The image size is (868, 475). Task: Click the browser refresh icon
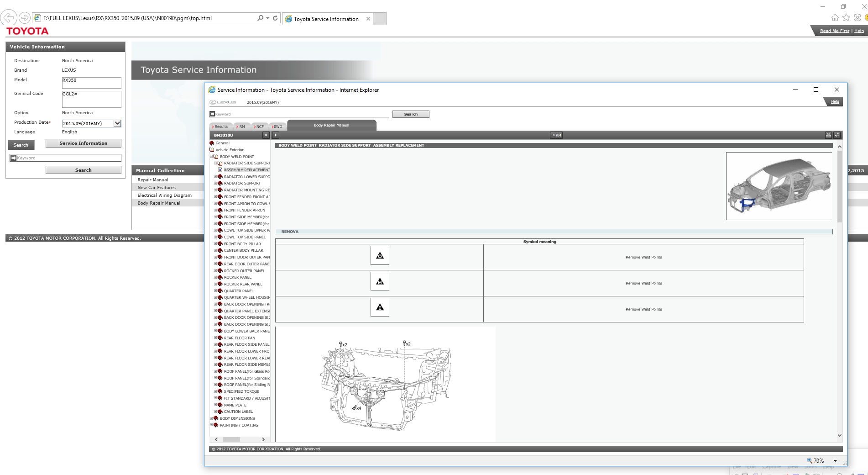click(275, 18)
